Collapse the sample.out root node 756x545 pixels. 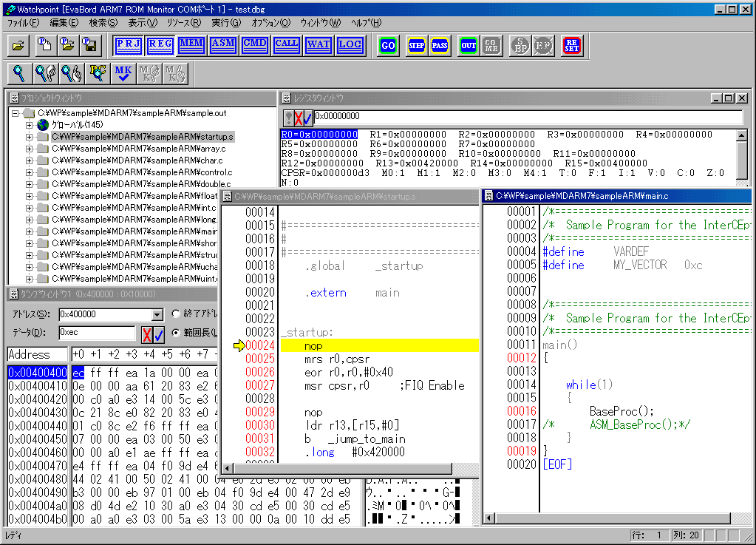tap(16, 113)
